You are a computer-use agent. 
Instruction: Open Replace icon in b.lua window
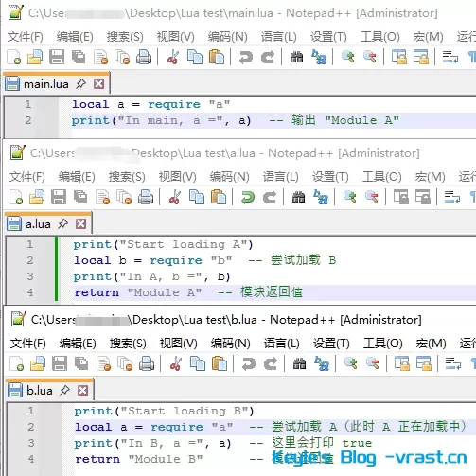coord(322,364)
